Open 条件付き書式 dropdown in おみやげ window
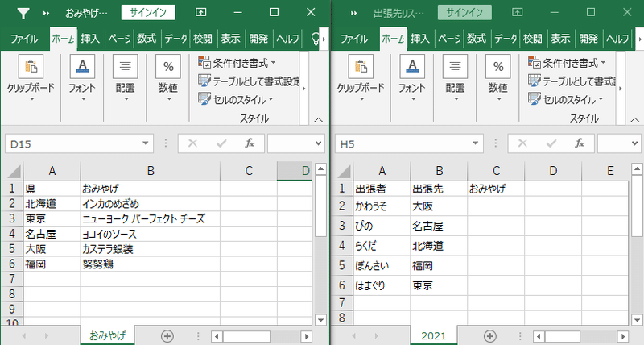 point(237,63)
